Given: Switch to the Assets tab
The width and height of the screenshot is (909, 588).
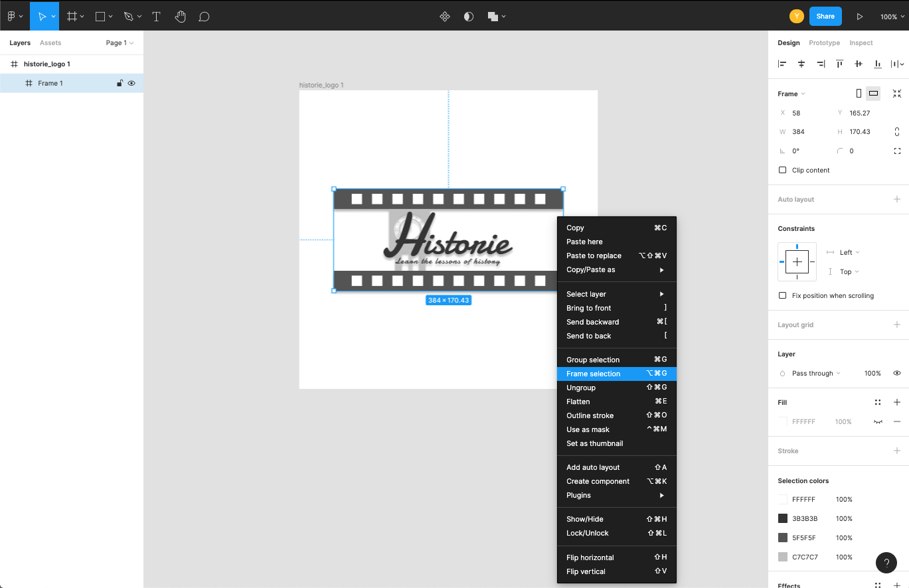Looking at the screenshot, I should [x=50, y=43].
